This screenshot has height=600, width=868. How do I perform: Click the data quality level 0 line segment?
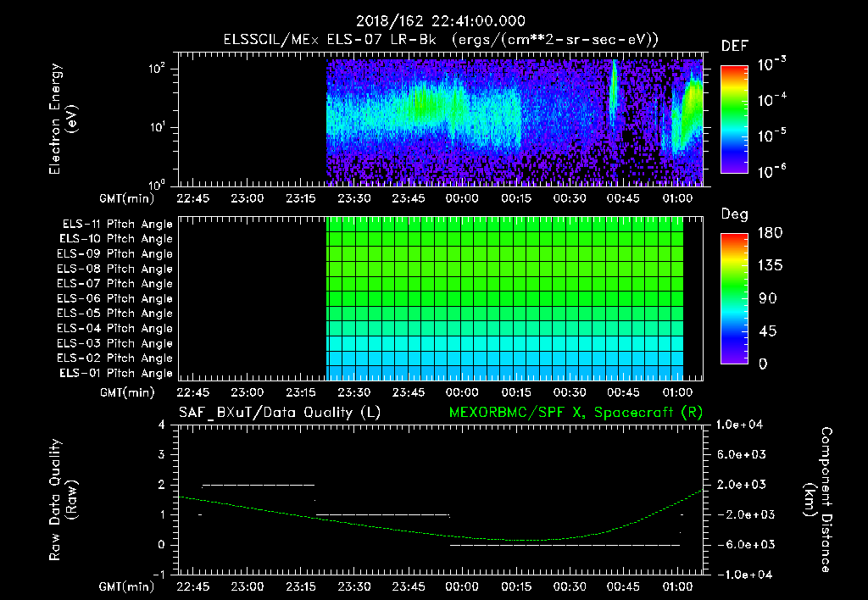tap(565, 545)
